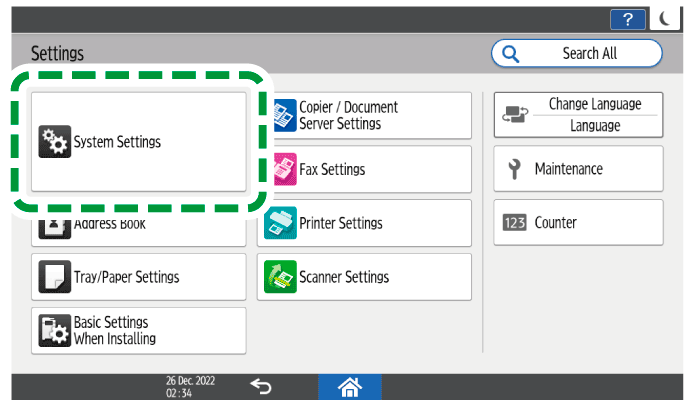This screenshot has width=687, height=404.
Task: Tap the Address Book icon
Action: tap(54, 224)
